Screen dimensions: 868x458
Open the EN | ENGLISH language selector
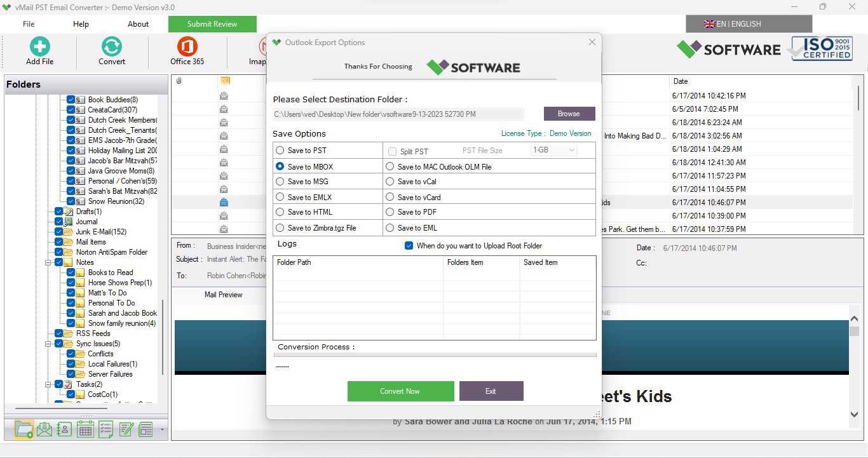click(x=749, y=24)
